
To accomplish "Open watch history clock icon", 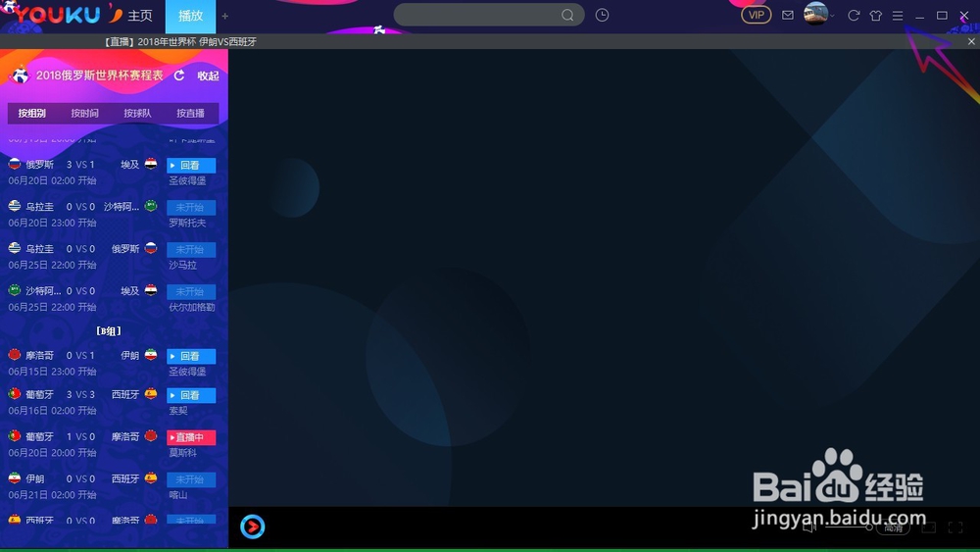I will tap(602, 15).
